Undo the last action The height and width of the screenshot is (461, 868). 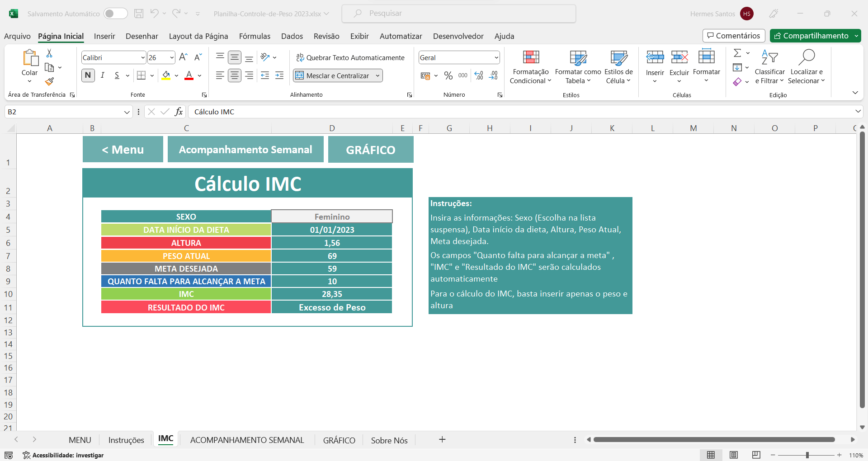coord(154,14)
